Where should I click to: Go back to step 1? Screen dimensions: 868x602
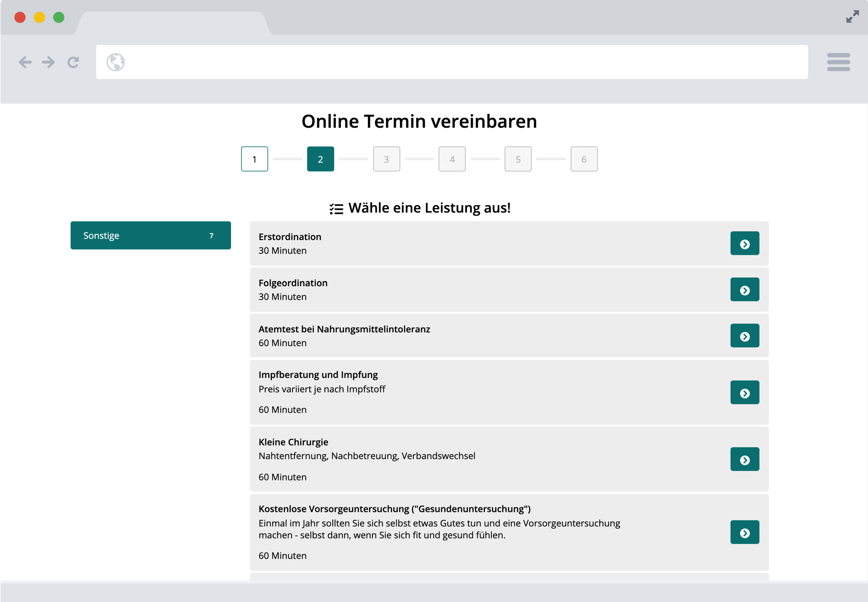coord(254,159)
